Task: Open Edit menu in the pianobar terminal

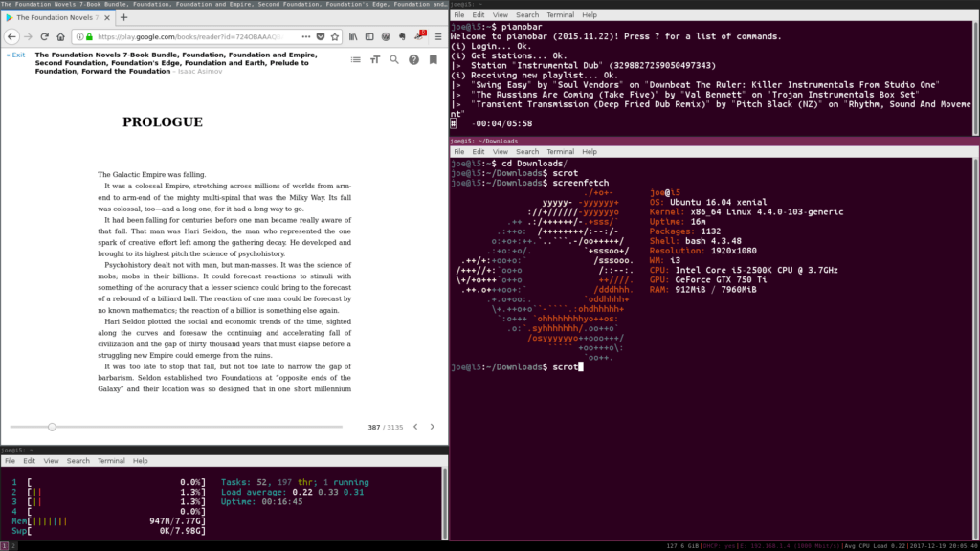Action: (479, 15)
